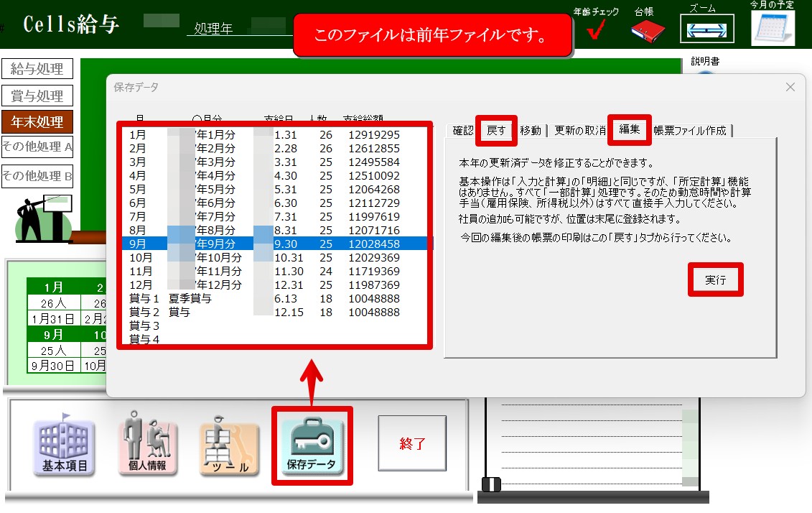Image resolution: width=812 pixels, height=513 pixels.
Task: Select the 5月 row totaling 12064268
Action: 274,190
